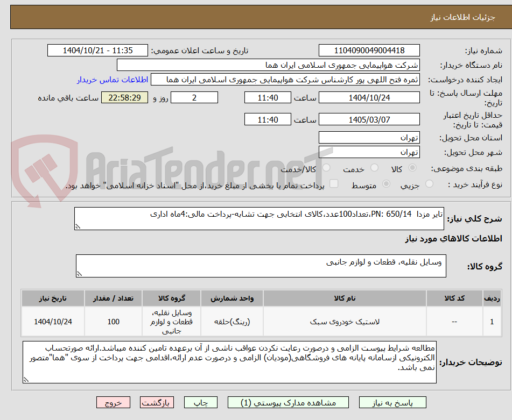Click the announcement date field 1404/10/21 - 11:35
This screenshot has height=420, width=512.
97,51
